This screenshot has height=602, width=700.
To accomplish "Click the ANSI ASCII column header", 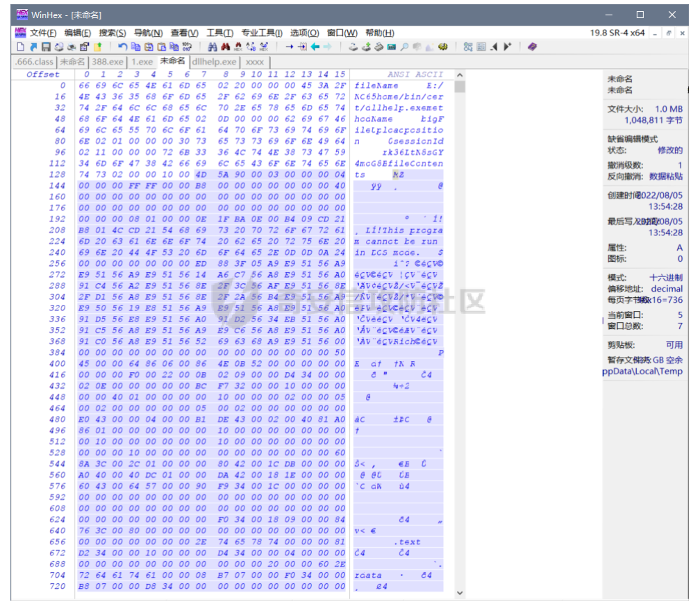I will 415,74.
